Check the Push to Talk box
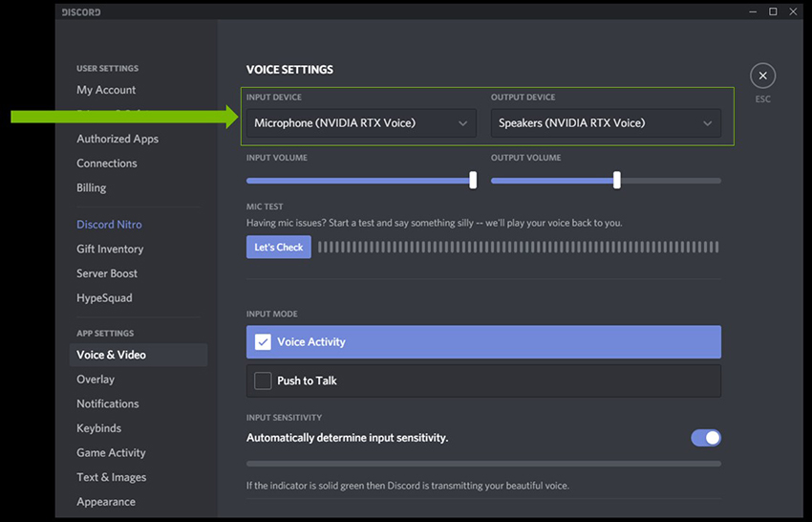The height and width of the screenshot is (522, 812). tap(263, 381)
